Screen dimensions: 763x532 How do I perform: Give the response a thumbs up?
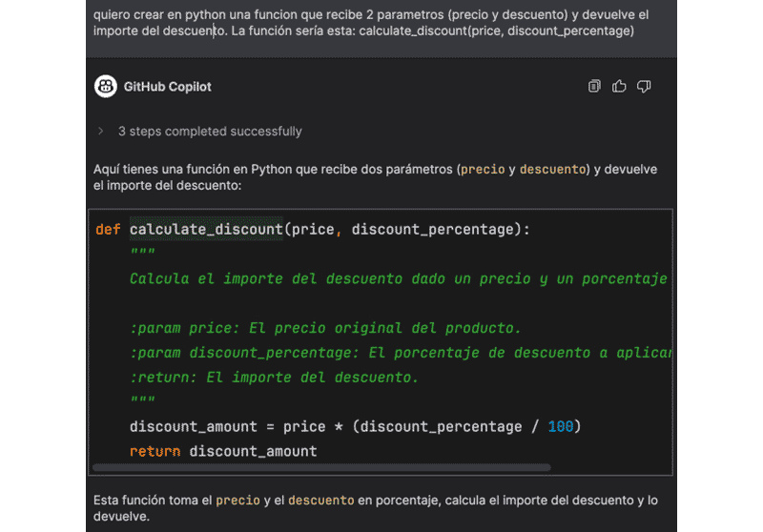(x=619, y=87)
